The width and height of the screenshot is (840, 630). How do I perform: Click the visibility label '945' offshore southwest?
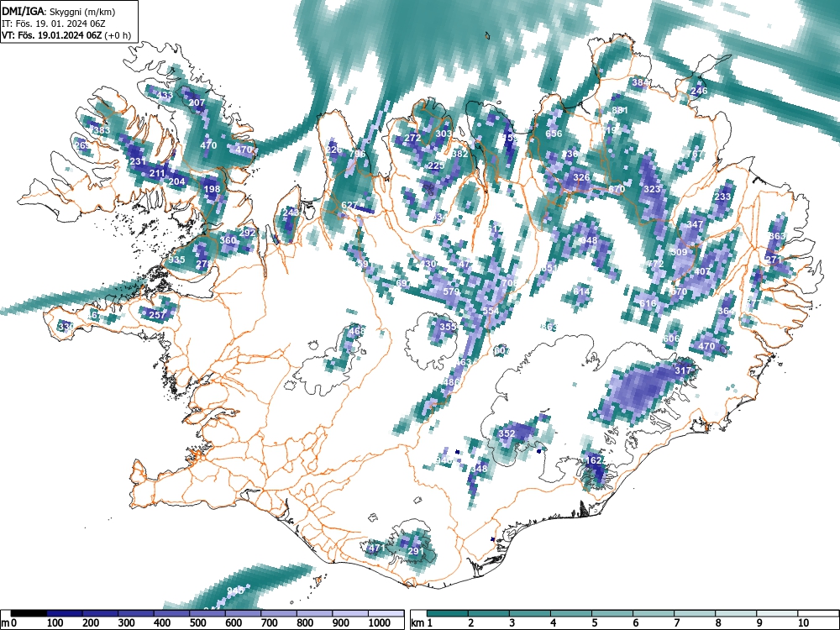(235, 591)
